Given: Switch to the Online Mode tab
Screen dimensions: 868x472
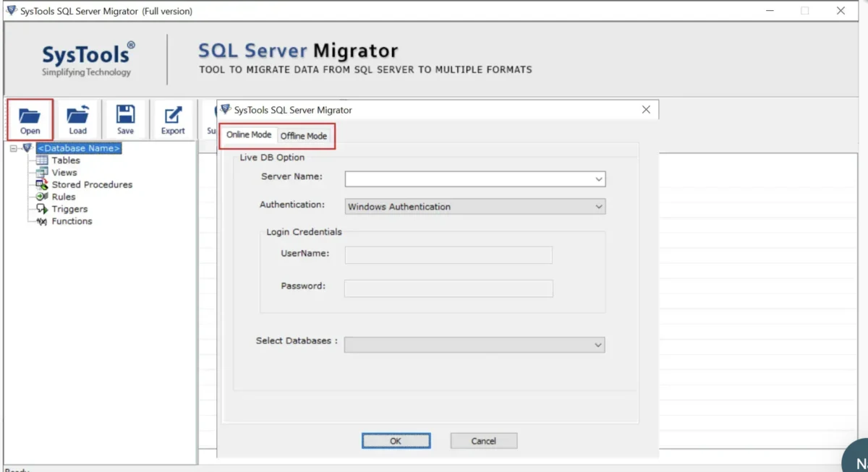Looking at the screenshot, I should pos(249,135).
